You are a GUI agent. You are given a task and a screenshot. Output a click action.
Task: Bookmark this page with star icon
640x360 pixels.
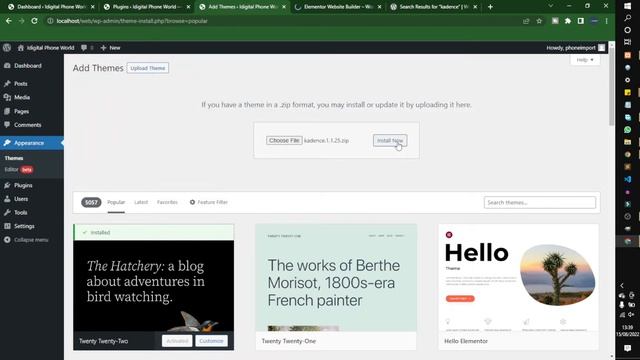click(x=539, y=21)
